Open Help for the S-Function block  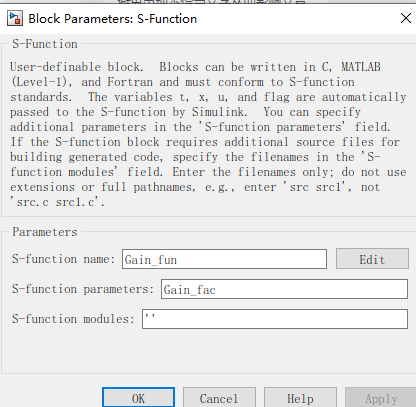(300, 398)
